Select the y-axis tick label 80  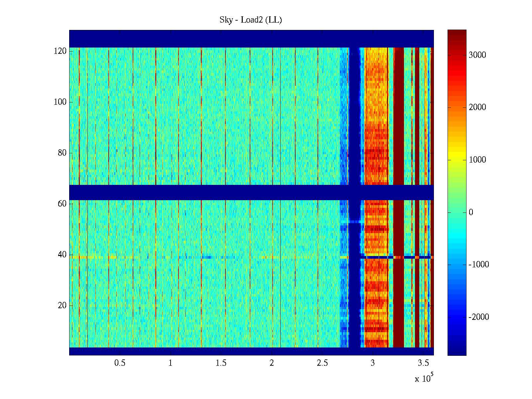coord(62,153)
